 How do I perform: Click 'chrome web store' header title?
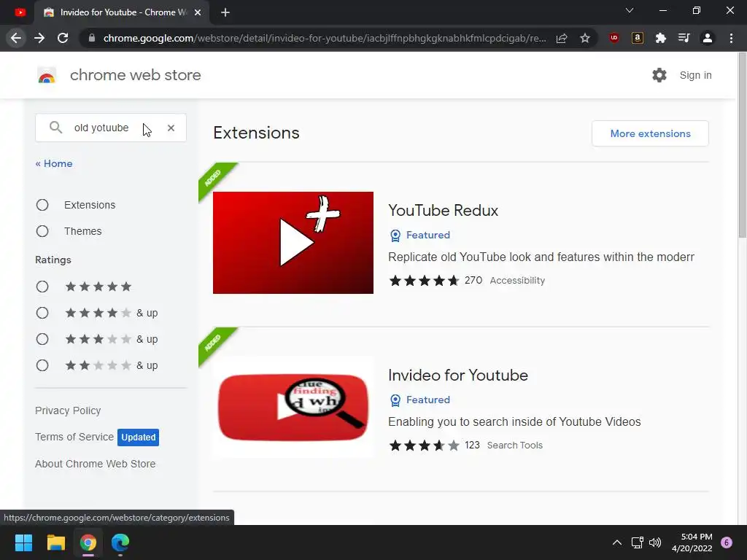coord(135,75)
